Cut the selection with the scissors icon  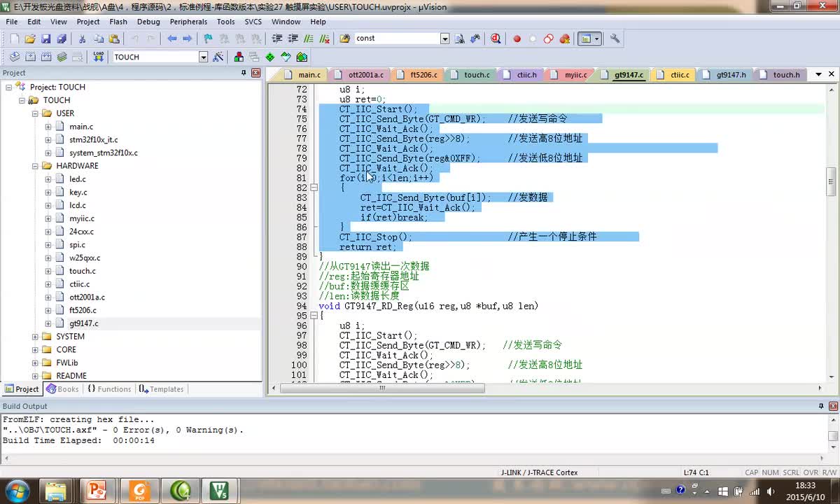(x=82, y=38)
